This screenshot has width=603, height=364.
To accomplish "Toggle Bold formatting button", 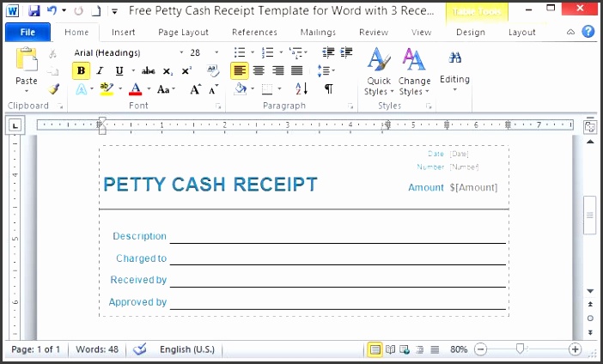I will click(82, 70).
